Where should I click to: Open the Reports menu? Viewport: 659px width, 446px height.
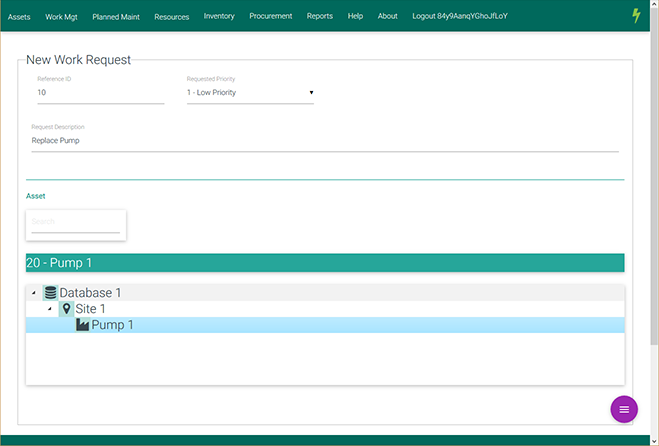tap(320, 16)
